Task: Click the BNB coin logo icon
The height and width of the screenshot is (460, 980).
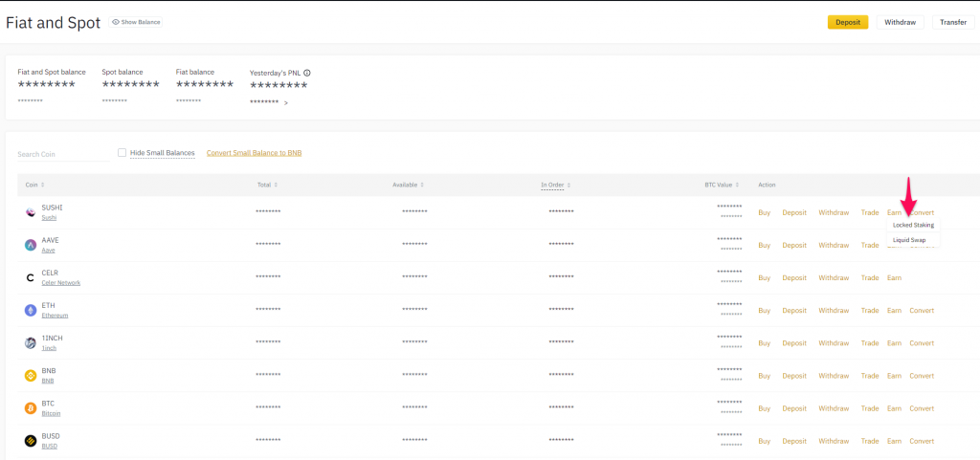Action: point(30,376)
